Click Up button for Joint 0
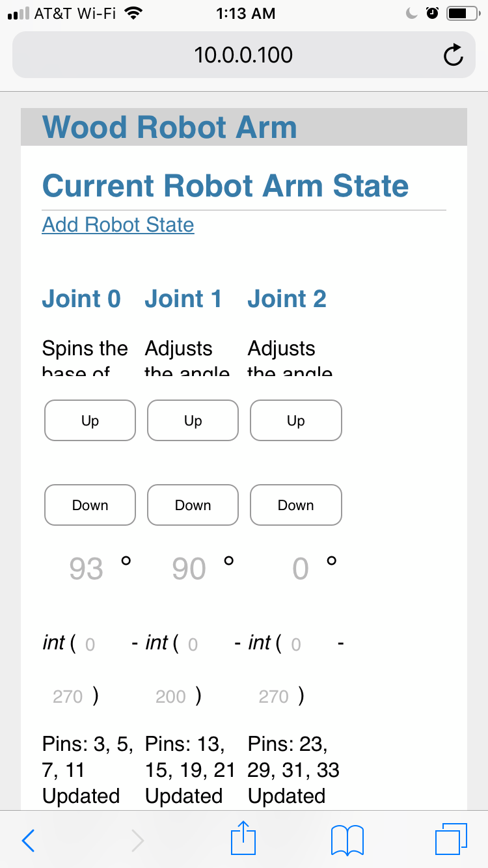 (x=90, y=420)
